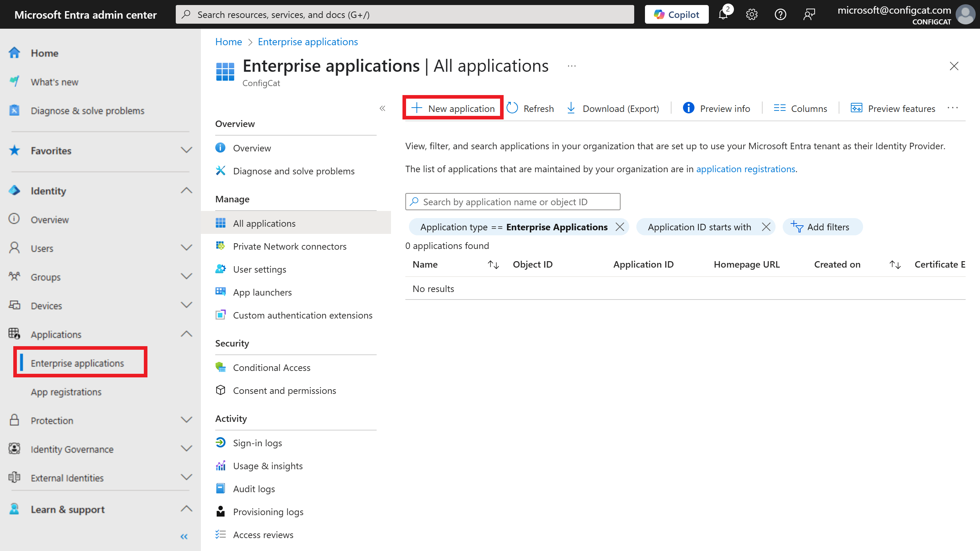Open the notifications bell

click(x=723, y=14)
